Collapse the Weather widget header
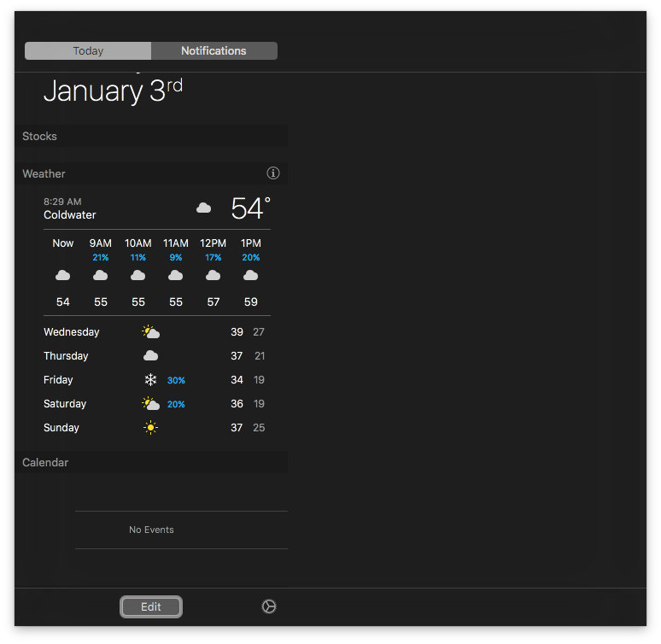The width and height of the screenshot is (661, 644). tap(44, 174)
